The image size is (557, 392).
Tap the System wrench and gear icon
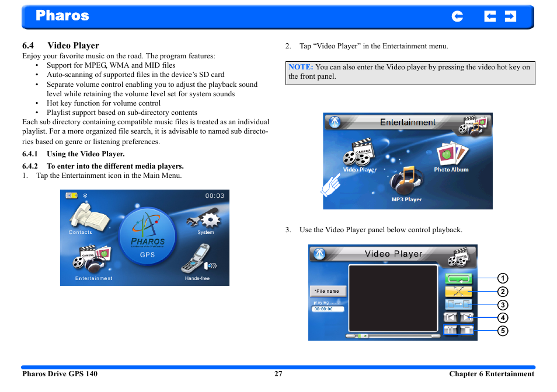click(204, 220)
